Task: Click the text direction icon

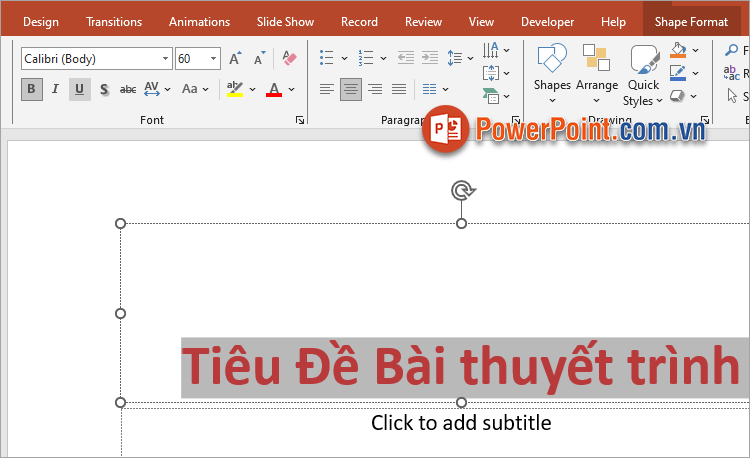Action: point(491,50)
